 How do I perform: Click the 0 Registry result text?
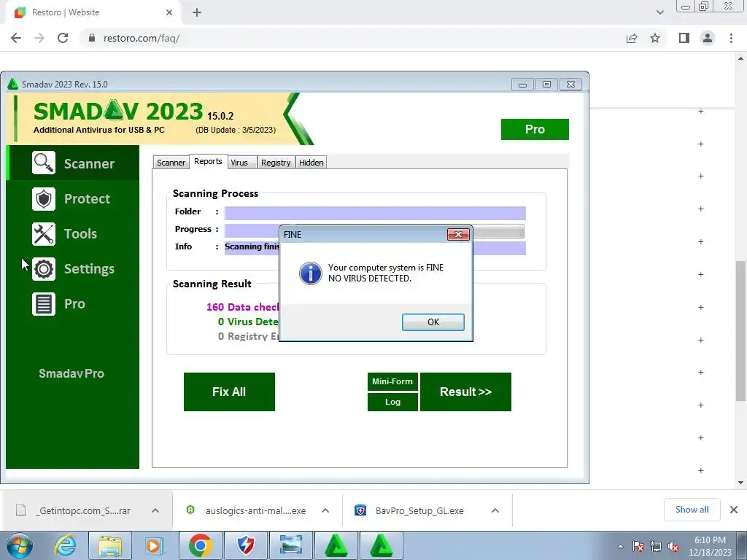[248, 337]
